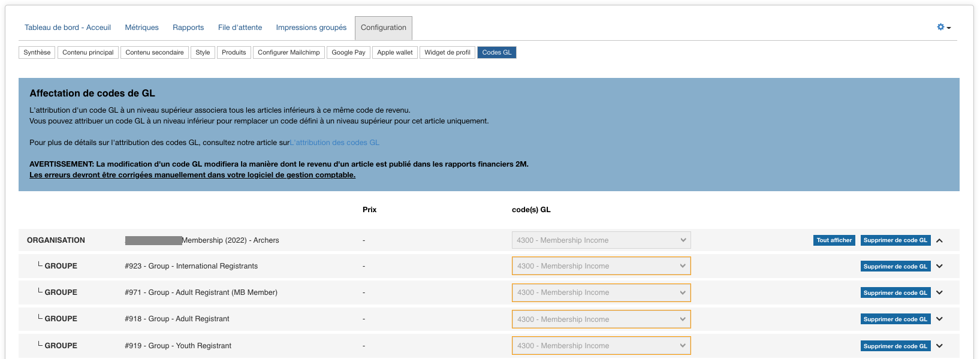Open GL code dropdown for International Registrants
980x359 pixels.
(601, 266)
